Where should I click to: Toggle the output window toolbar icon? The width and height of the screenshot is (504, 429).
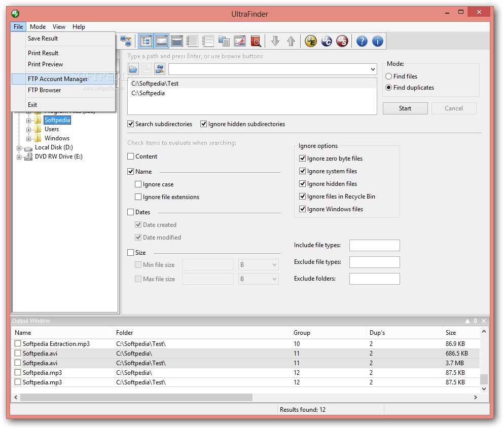coord(177,41)
